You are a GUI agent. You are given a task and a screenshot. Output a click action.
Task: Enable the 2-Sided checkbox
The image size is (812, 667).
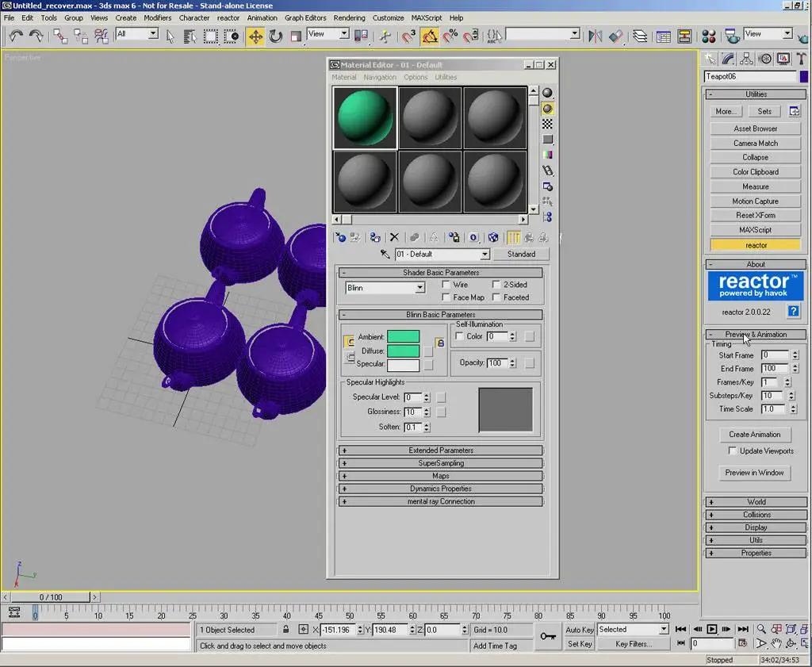coord(496,284)
